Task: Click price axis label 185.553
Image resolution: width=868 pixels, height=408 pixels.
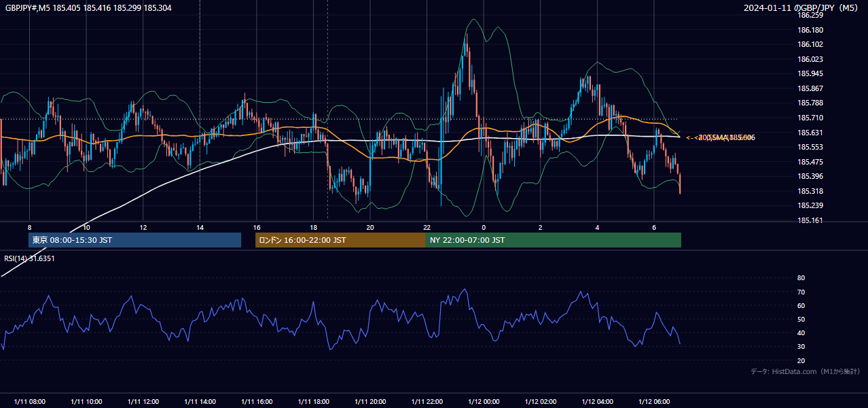Action: coord(810,147)
